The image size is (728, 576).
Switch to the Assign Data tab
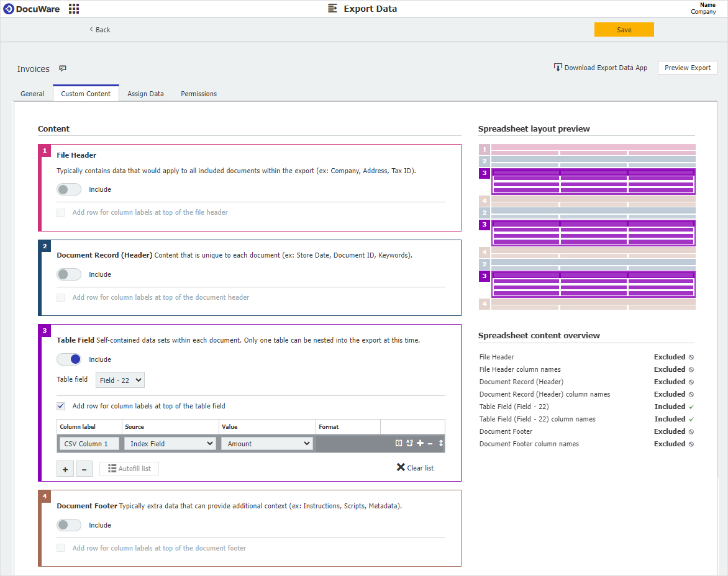pos(145,94)
